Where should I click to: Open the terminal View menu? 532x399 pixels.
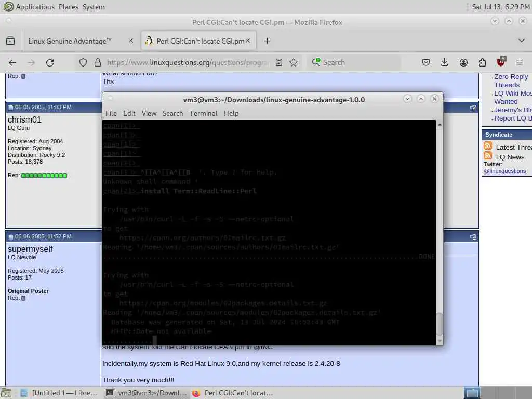tap(149, 113)
